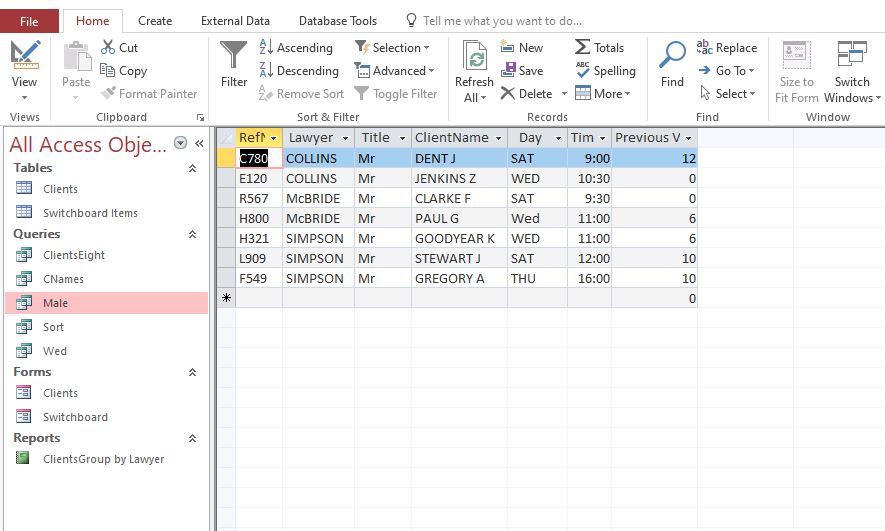This screenshot has width=885, height=531.
Task: Open the Delete dropdown arrow
Action: click(564, 94)
